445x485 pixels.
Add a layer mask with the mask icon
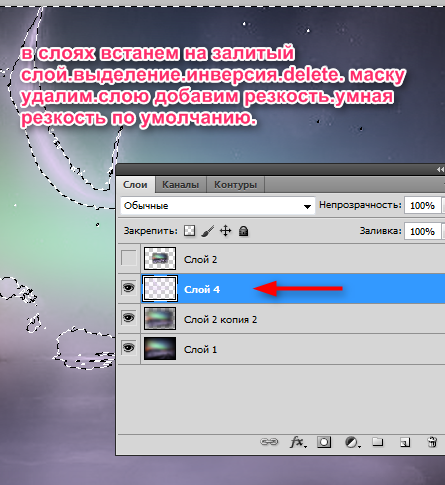tap(324, 442)
